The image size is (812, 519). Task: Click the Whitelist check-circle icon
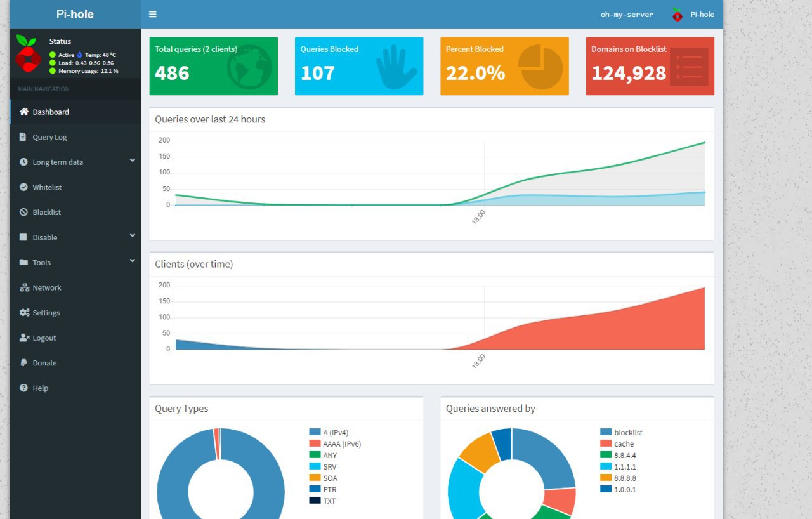pos(24,187)
